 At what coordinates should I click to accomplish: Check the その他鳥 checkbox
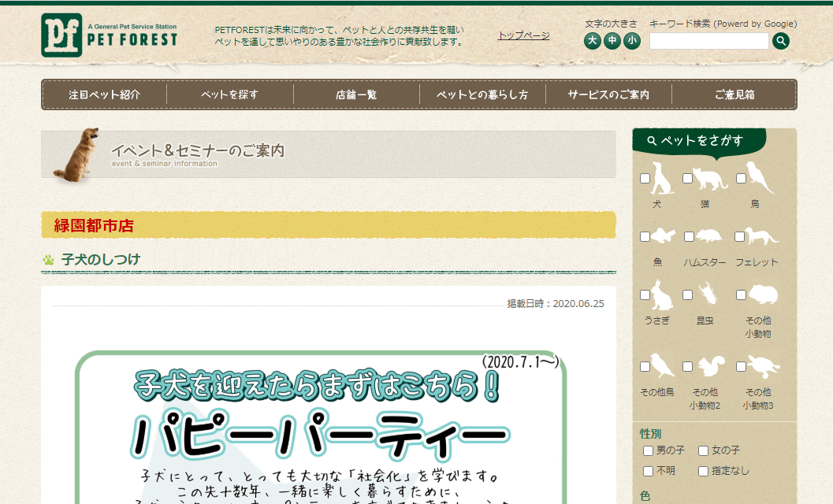[645, 366]
